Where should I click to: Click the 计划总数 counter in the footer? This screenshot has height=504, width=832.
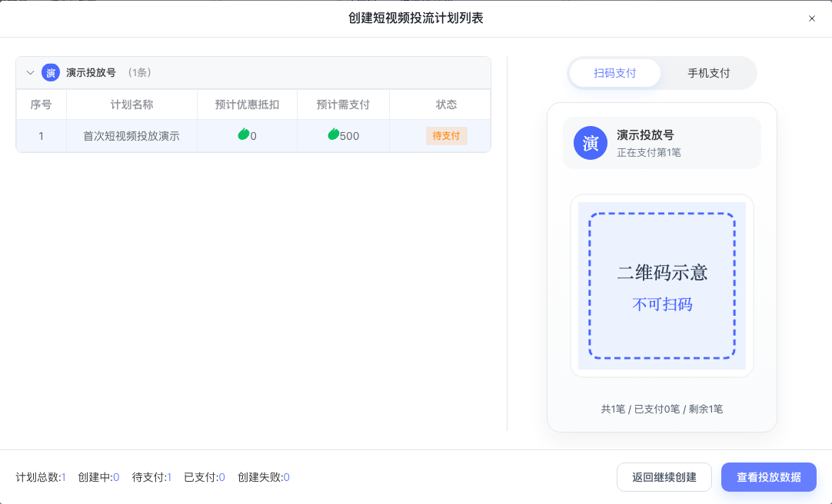[41, 477]
